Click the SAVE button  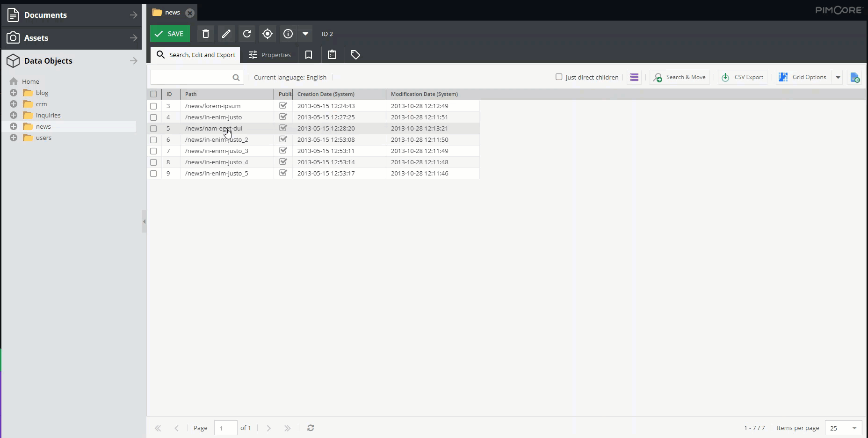click(x=170, y=34)
